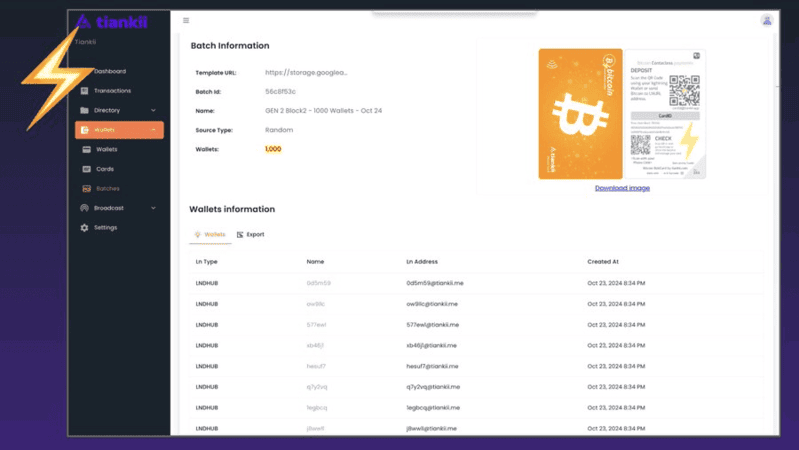Expand the Broadcast menu chevron
The height and width of the screenshot is (450, 799).
coord(153,208)
